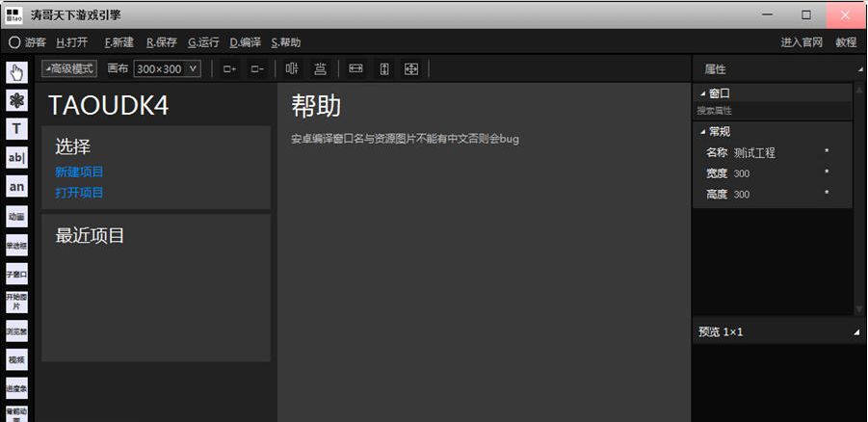Image resolution: width=868 pixels, height=422 pixels.
Task: Edit the 高度 value 300
Action: pyautogui.click(x=742, y=195)
